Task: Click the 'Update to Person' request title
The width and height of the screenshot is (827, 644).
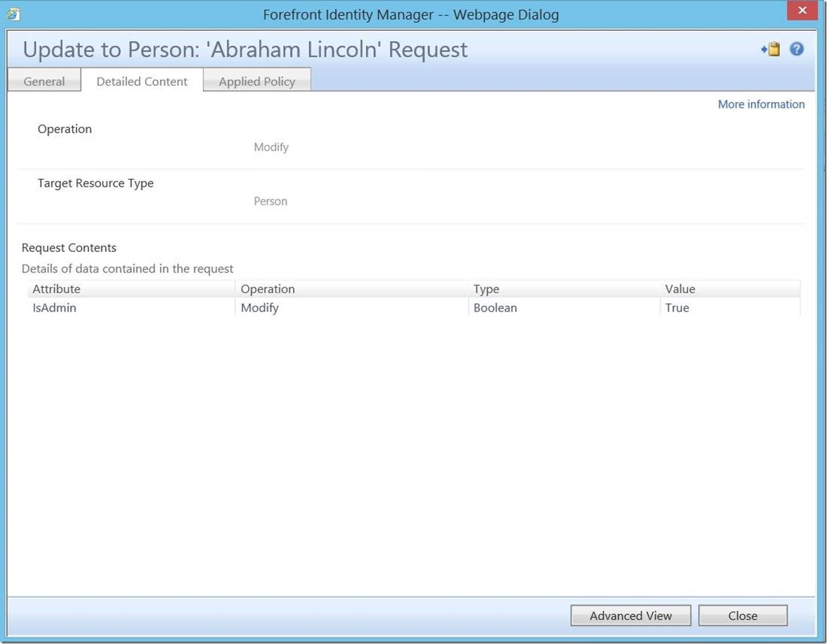Action: coord(245,49)
